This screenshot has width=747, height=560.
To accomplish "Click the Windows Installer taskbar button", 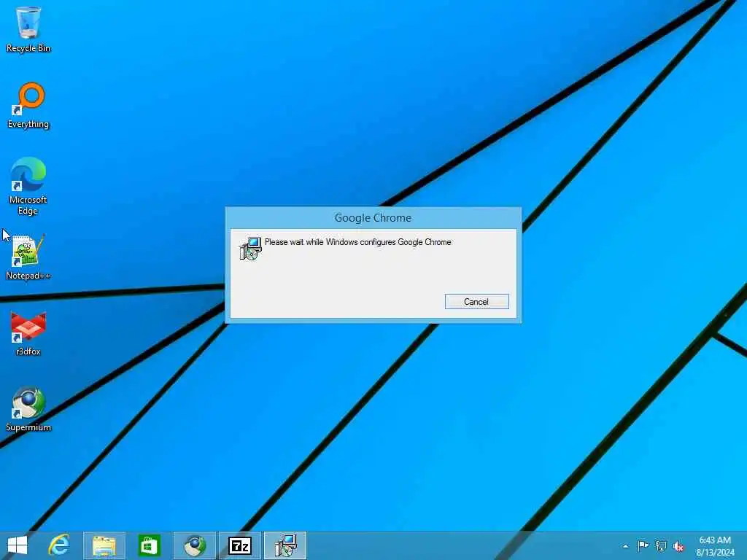I will click(285, 545).
